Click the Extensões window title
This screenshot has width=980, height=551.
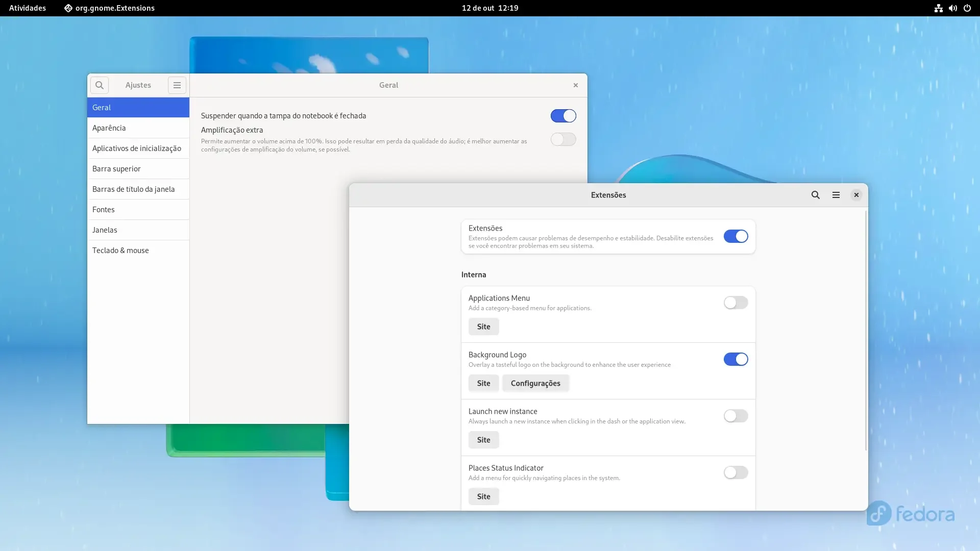[608, 195]
